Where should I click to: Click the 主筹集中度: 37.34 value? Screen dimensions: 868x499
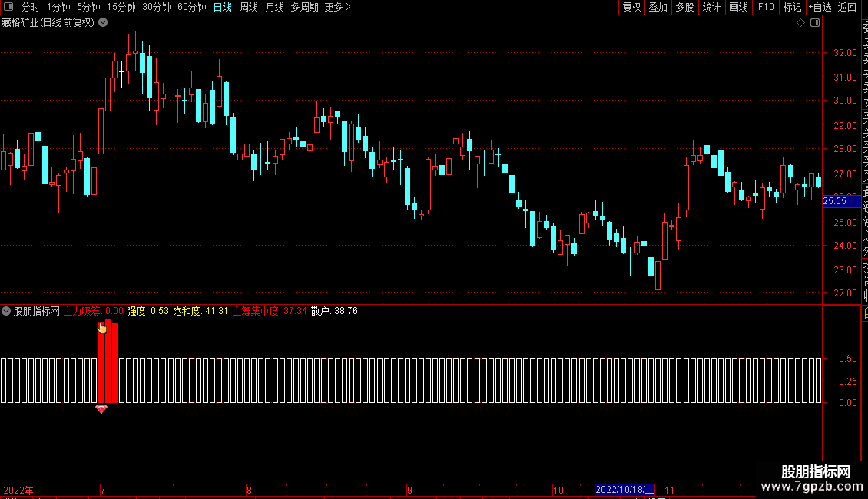pos(270,311)
